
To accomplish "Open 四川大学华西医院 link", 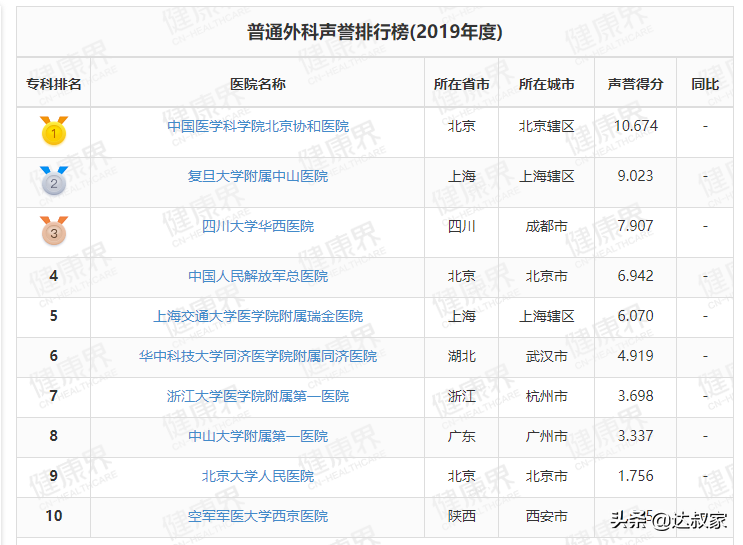I will coord(258,226).
